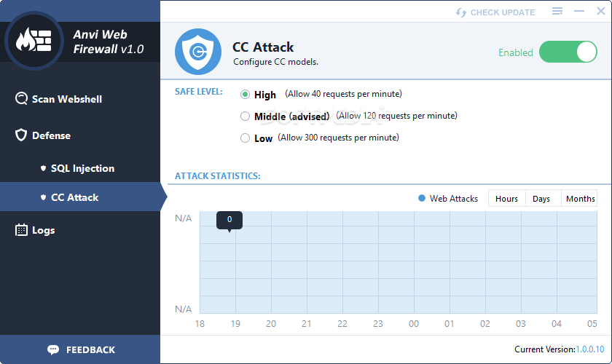Click the CHECK UPDATE link
The image size is (612, 364).
tap(502, 12)
